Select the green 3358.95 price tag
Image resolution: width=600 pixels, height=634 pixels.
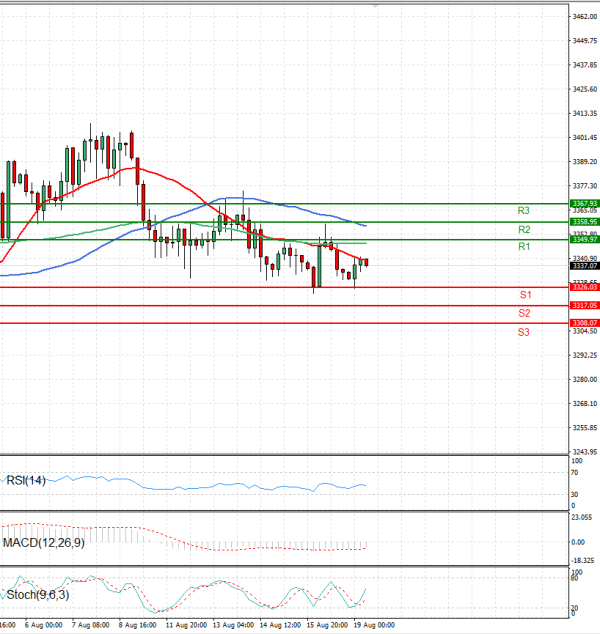click(585, 222)
